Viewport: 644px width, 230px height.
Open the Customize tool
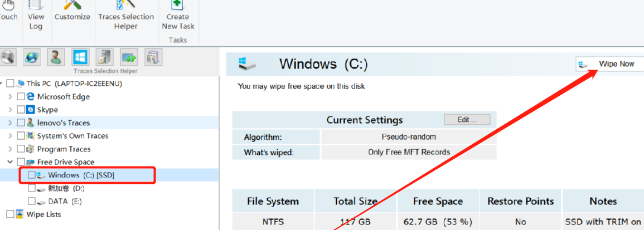coord(72,11)
